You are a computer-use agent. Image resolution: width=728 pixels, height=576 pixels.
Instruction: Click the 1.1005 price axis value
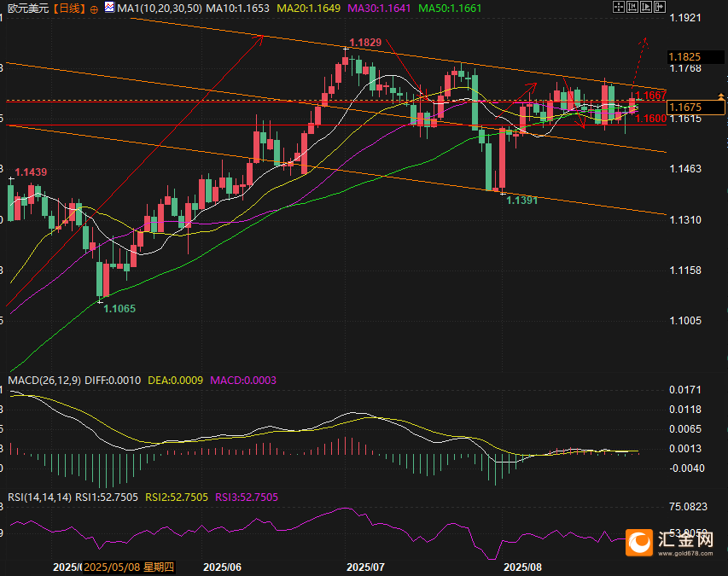coord(685,321)
